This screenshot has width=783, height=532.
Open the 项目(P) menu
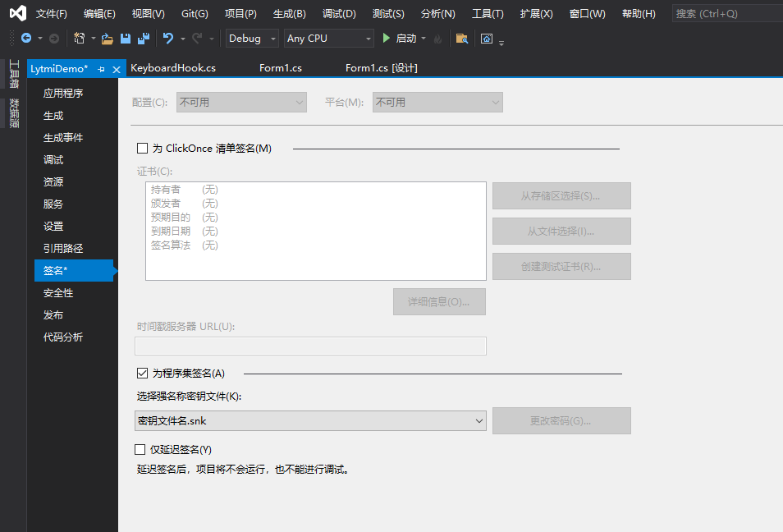240,13
